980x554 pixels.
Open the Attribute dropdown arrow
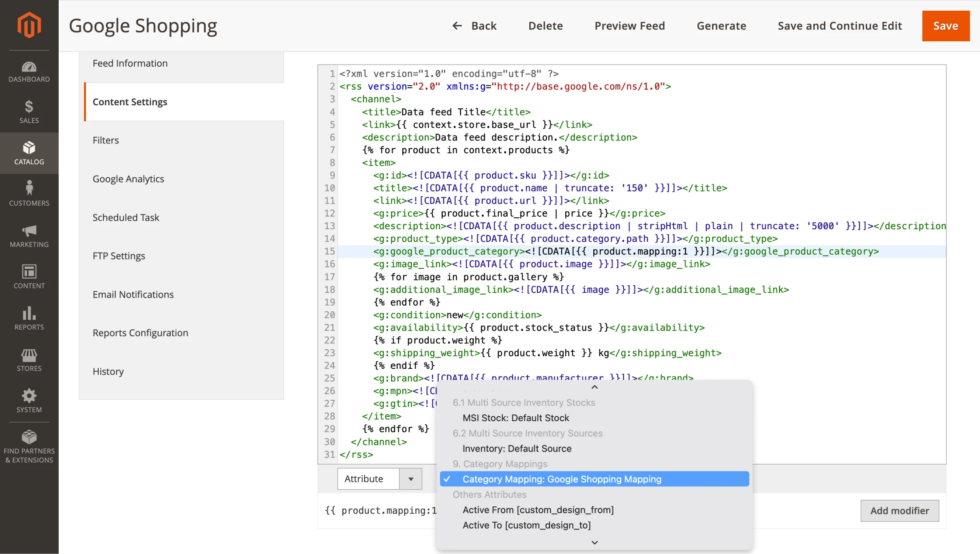point(411,479)
